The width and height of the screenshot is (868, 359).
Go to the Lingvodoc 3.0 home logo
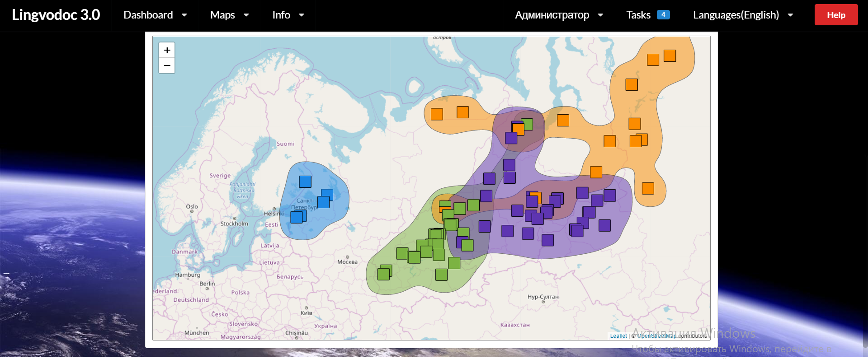(56, 15)
